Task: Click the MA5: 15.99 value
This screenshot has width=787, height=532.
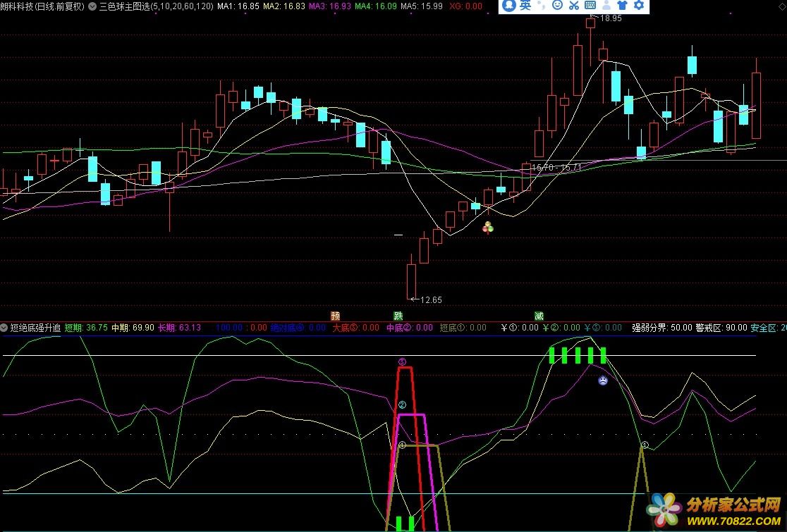Action: (x=422, y=6)
